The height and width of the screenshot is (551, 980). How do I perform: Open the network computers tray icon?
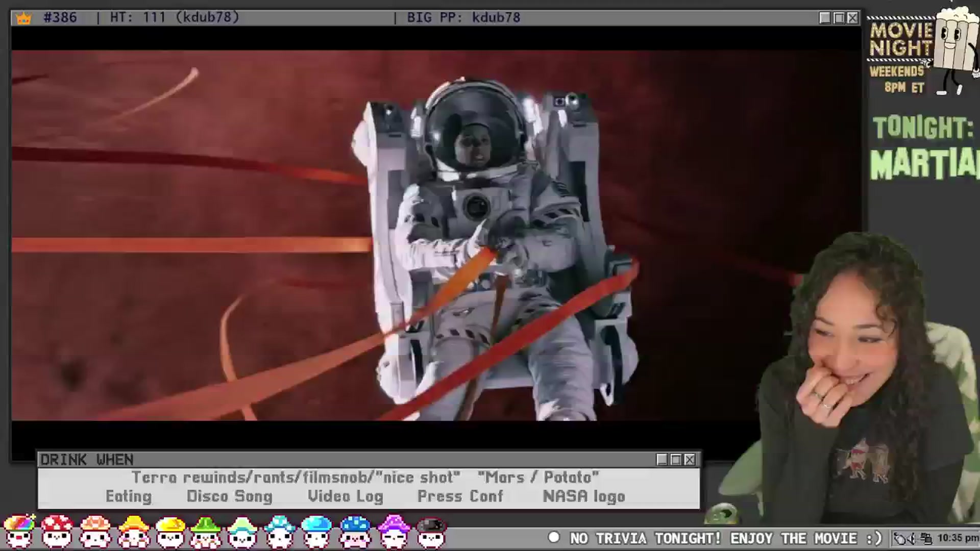point(927,538)
